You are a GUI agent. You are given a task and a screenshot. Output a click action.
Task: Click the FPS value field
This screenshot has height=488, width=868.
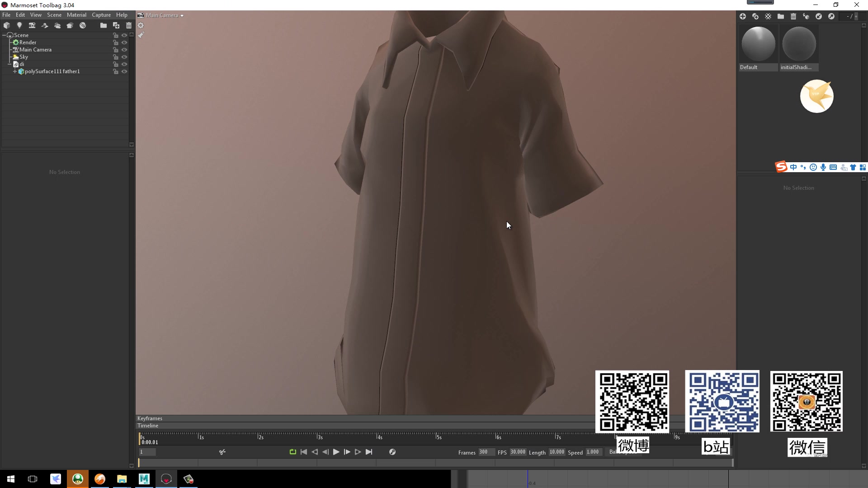(x=518, y=452)
